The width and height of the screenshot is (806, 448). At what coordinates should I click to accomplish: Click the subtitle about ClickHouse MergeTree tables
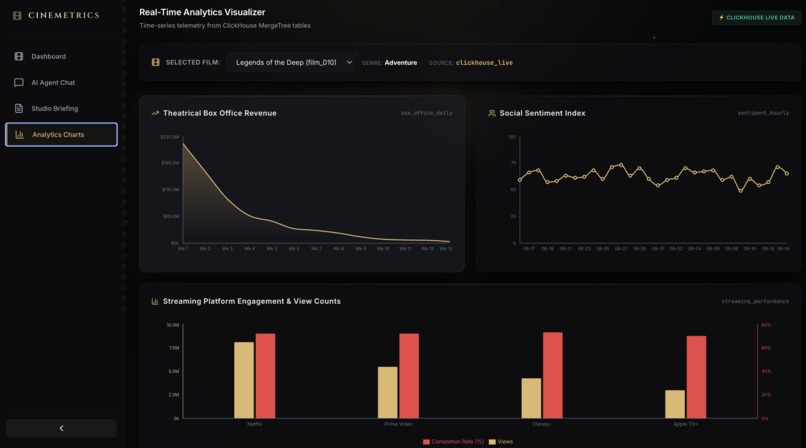point(225,26)
